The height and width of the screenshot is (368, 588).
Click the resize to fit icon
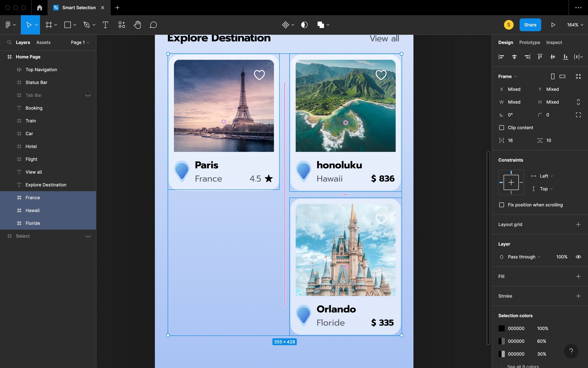[x=578, y=76]
